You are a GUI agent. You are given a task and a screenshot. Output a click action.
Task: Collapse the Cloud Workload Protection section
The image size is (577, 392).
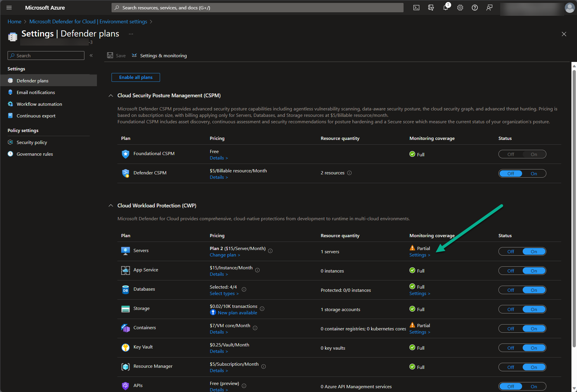pyautogui.click(x=111, y=205)
